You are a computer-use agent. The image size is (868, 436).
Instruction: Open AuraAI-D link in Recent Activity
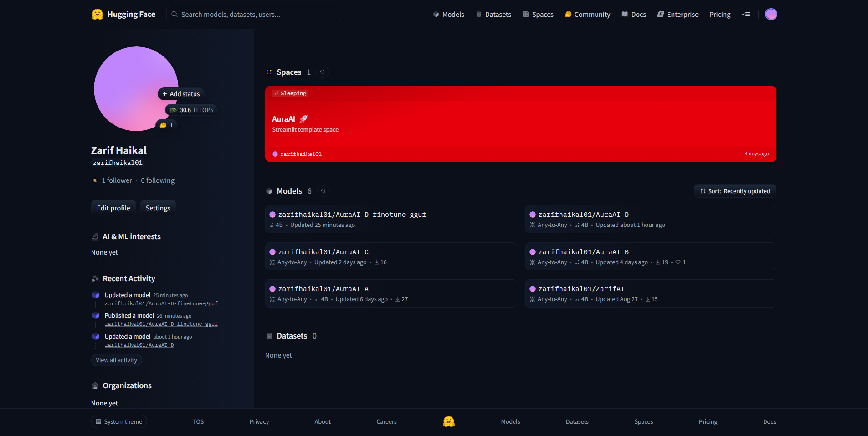(139, 345)
